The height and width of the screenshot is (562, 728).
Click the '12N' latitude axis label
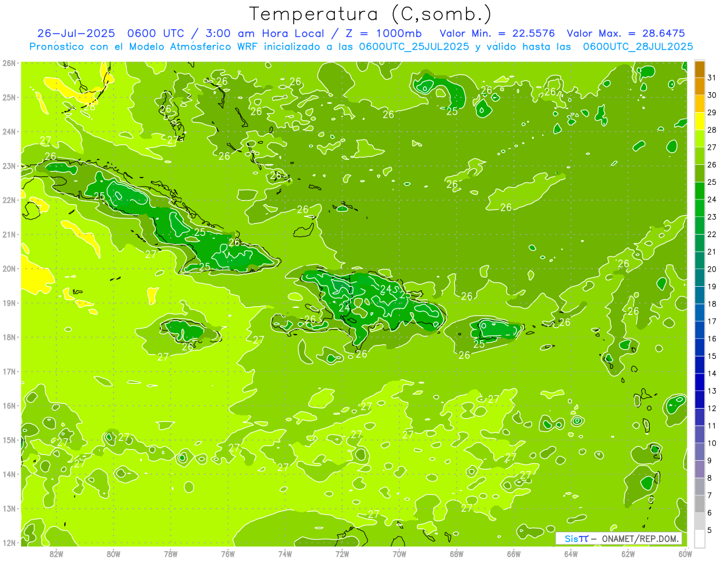[9, 543]
